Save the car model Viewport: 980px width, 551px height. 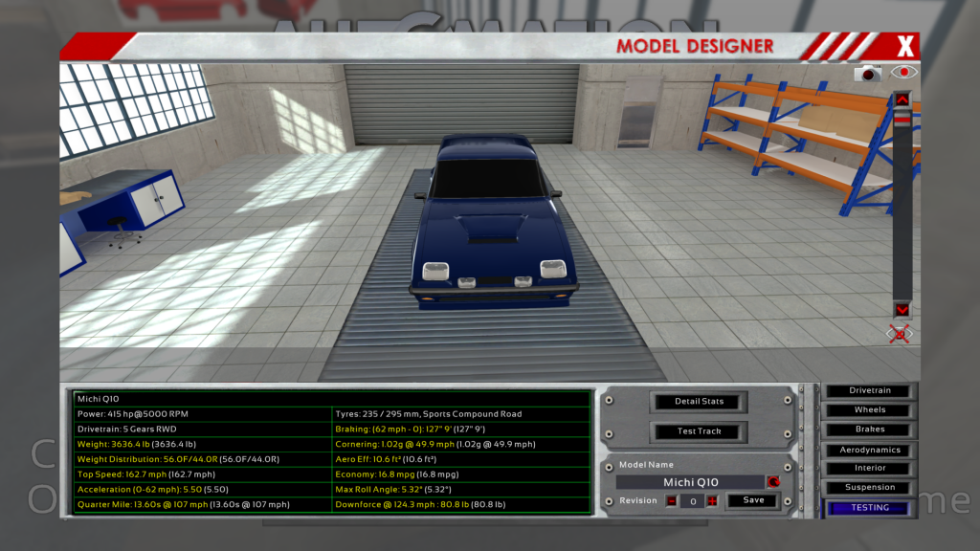[x=753, y=500]
